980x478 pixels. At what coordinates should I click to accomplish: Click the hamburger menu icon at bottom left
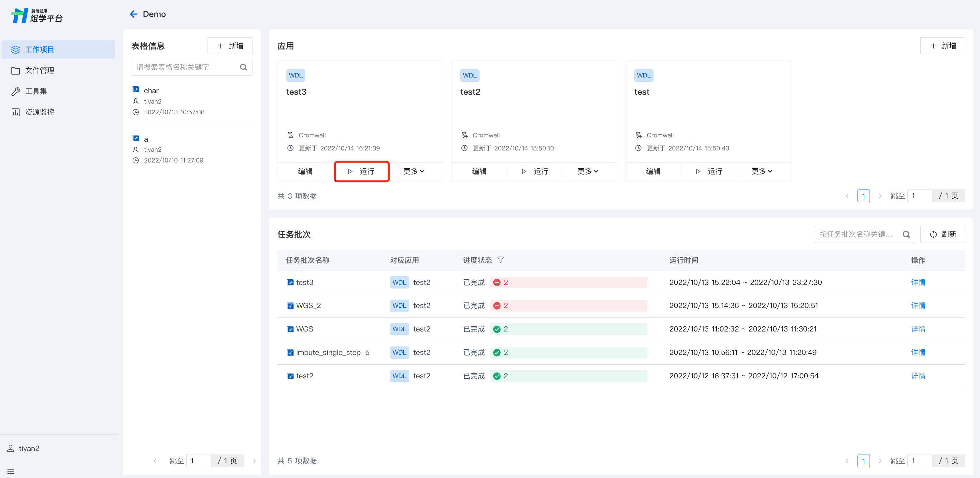[x=11, y=471]
